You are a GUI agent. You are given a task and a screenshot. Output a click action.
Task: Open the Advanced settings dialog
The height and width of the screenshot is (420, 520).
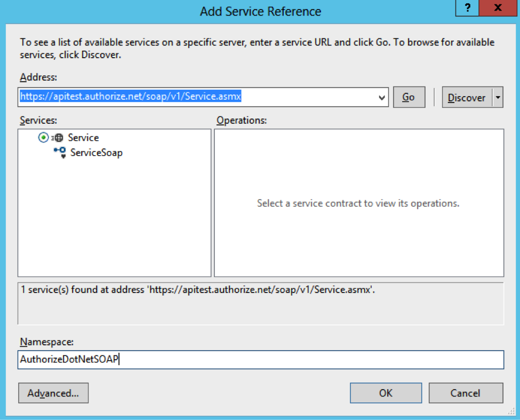pos(53,393)
